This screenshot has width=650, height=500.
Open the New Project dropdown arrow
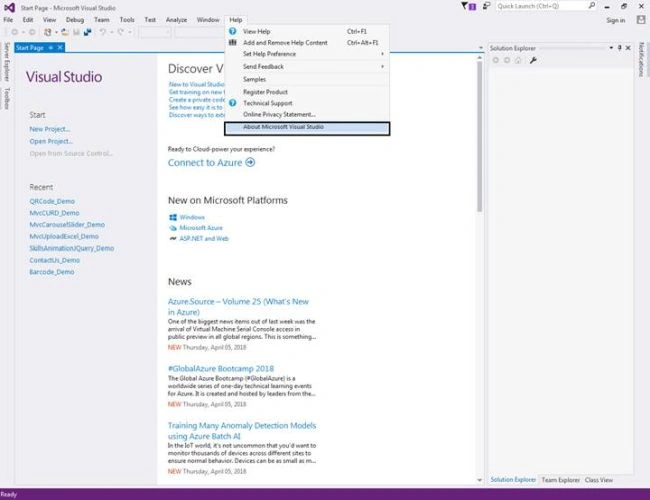(x=56, y=32)
